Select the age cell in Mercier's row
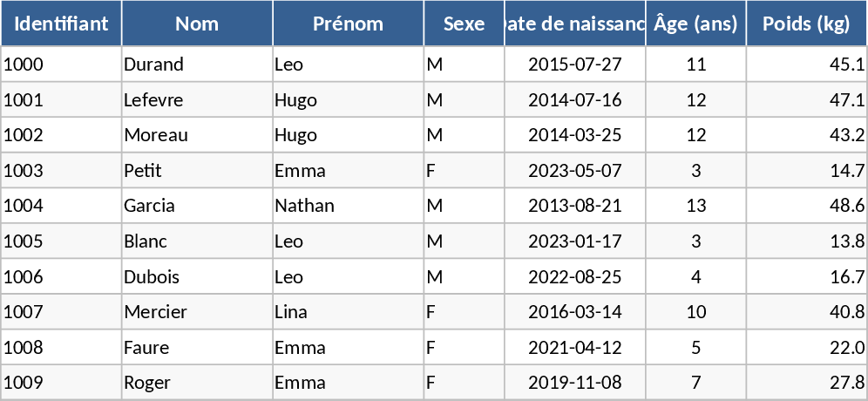Viewport: 868px width, 401px height. pyautogui.click(x=695, y=312)
